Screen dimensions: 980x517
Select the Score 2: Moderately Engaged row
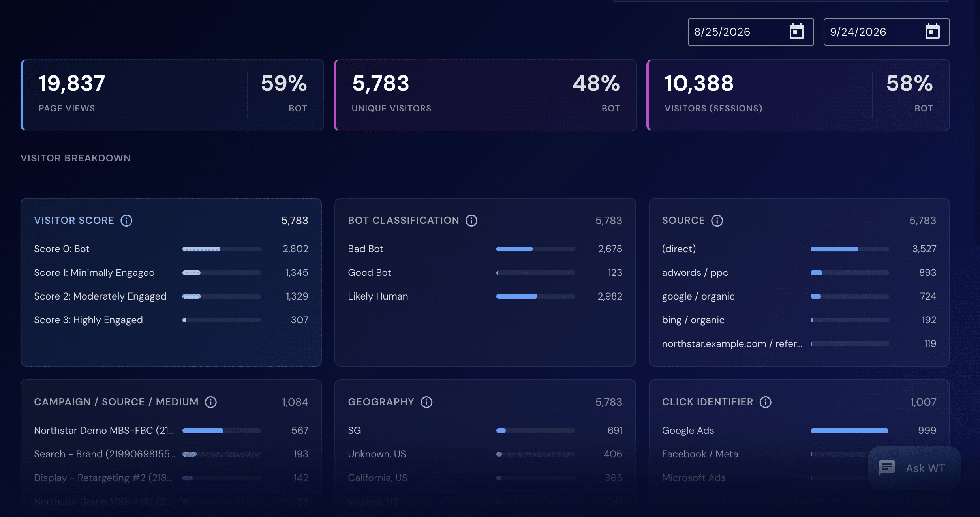[171, 296]
